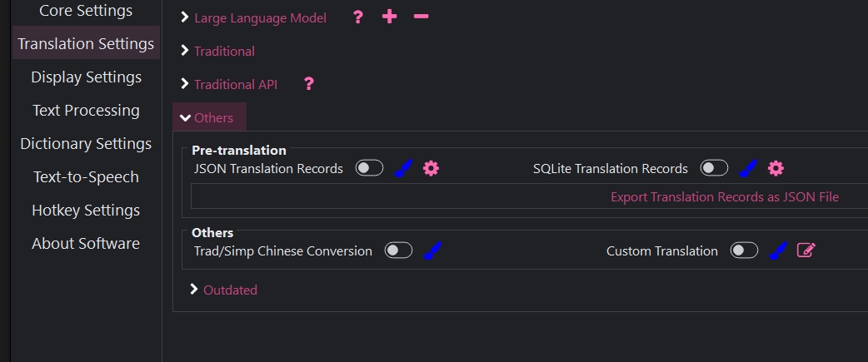Enable the Custom Translation switch
The width and height of the screenshot is (868, 362).
pos(744,250)
